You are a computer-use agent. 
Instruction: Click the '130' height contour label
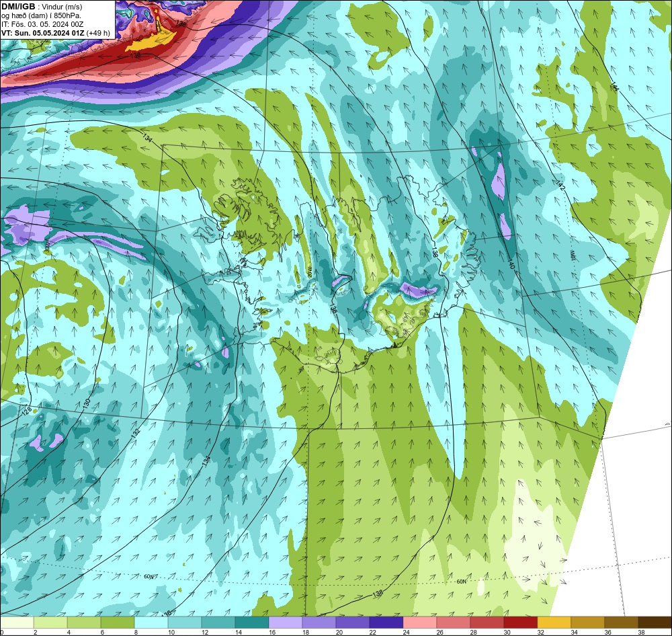click(x=87, y=403)
